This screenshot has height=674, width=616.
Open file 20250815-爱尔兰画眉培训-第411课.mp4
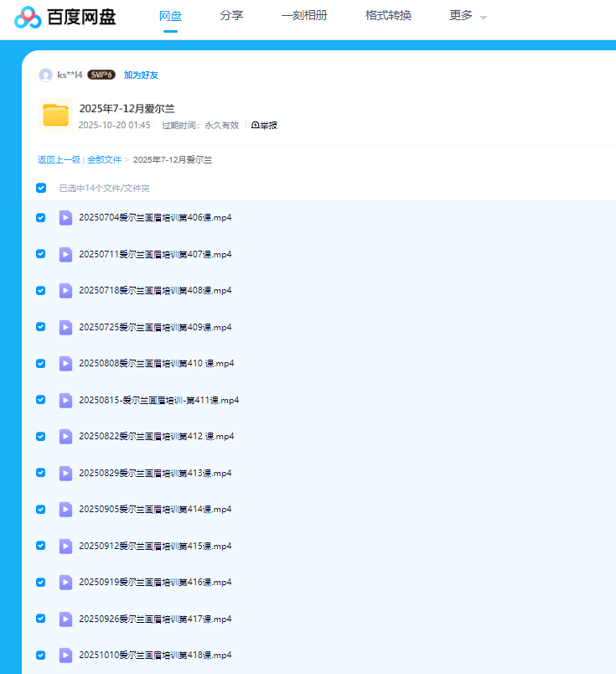[x=159, y=400]
